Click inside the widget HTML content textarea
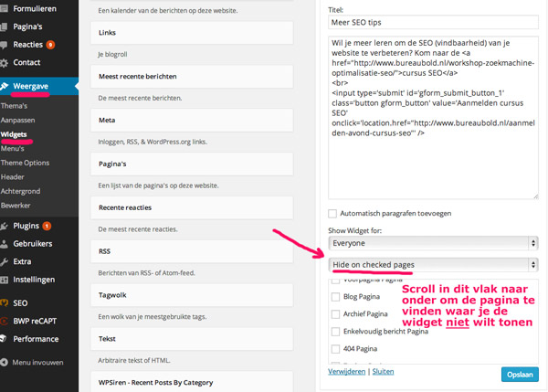This screenshot has width=548, height=392. (x=433, y=118)
